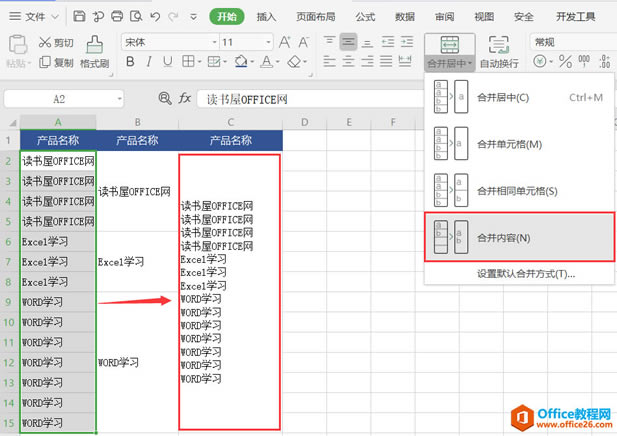Select cell B7 with Excel学习
This screenshot has height=436, width=617.
pyautogui.click(x=137, y=262)
